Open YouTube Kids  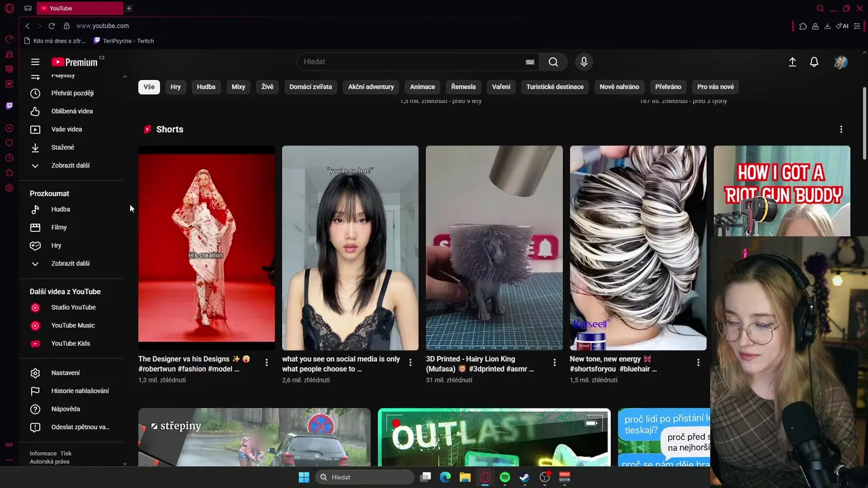pos(72,343)
